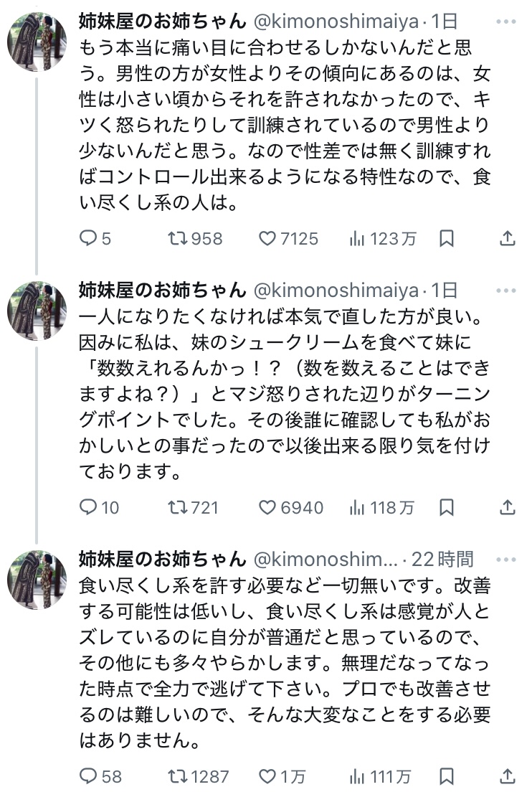Open more options on third tweet
This screenshot has height=792, width=532.
(x=506, y=559)
